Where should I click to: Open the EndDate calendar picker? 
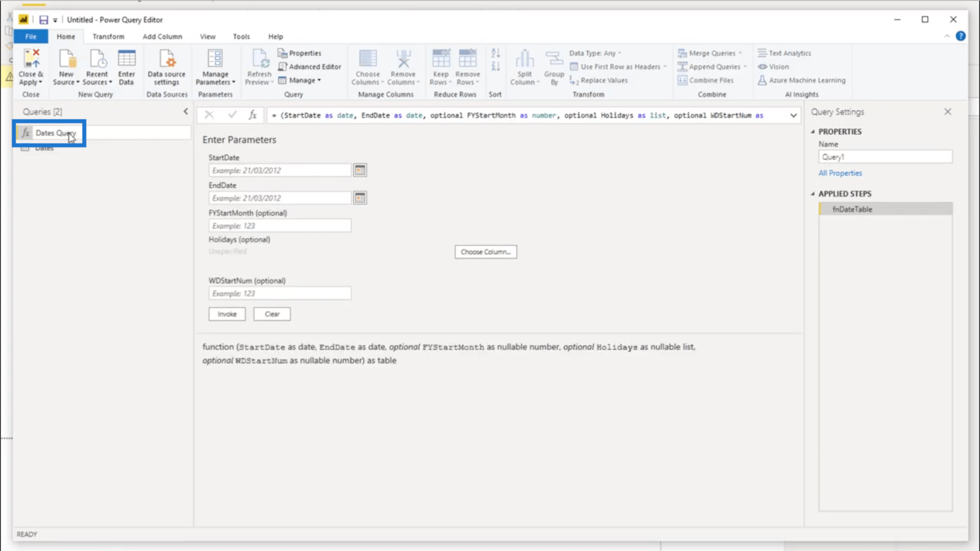click(x=360, y=198)
